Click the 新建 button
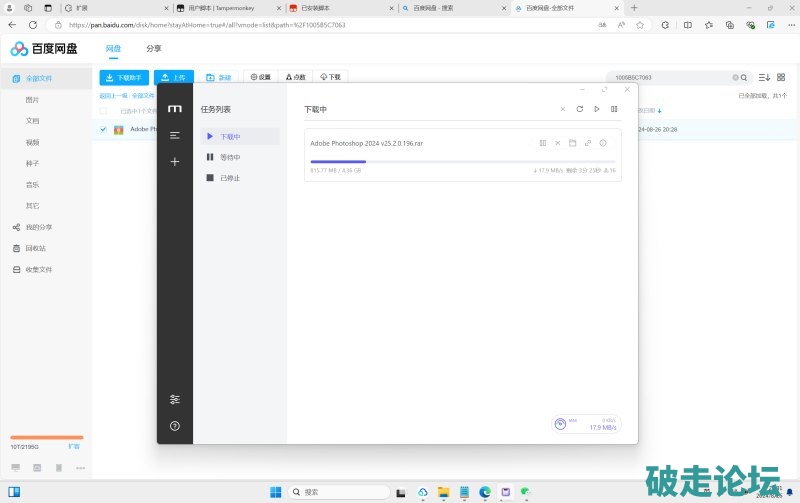The height and width of the screenshot is (503, 800). point(218,77)
